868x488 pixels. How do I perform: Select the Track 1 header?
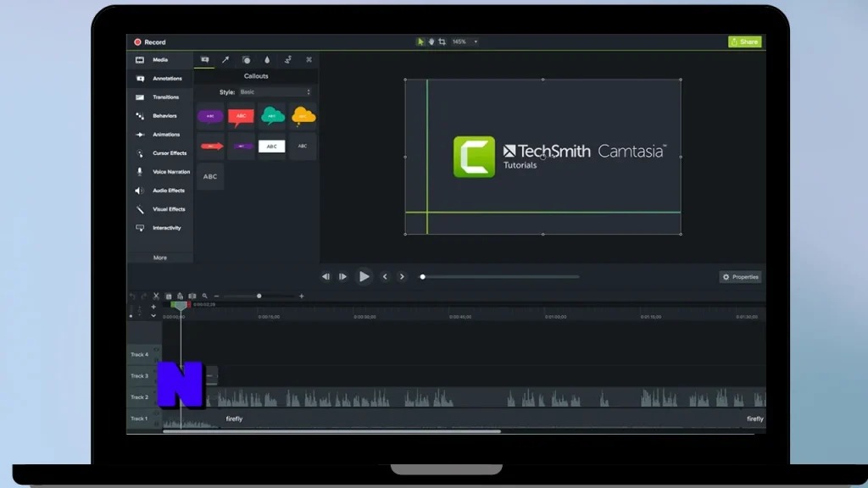pyautogui.click(x=144, y=419)
